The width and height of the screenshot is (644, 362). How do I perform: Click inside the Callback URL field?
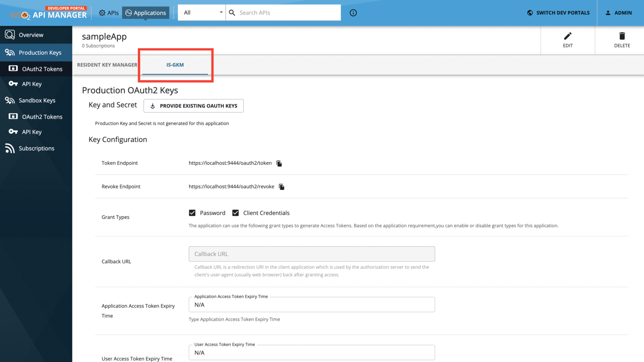tap(311, 254)
